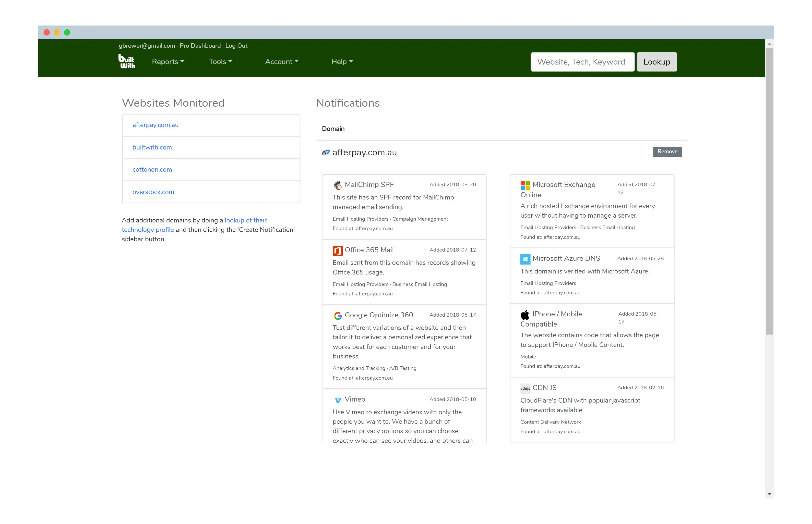Screen dimensions: 812x524
Task: Click the MailChimp SPF icon
Action: pos(337,185)
